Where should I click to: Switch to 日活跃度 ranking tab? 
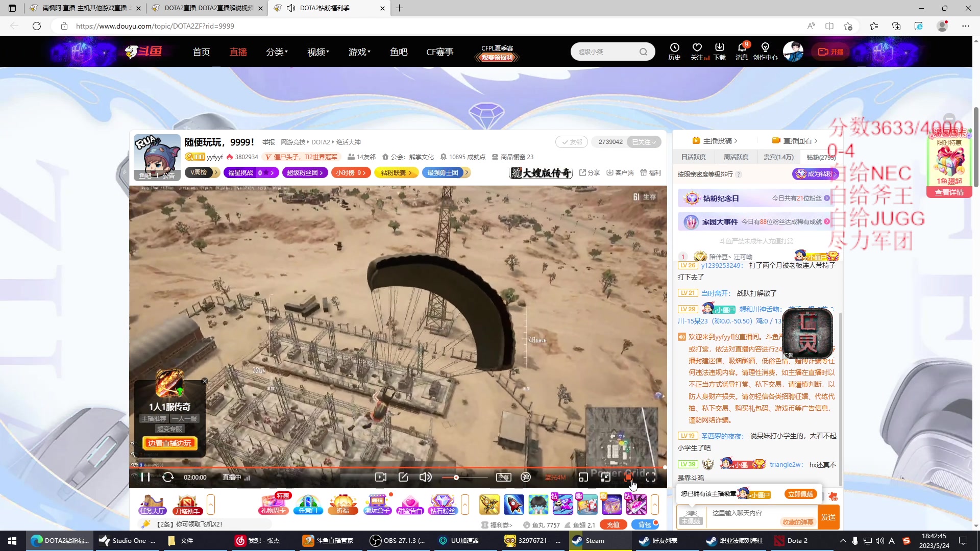[693, 157]
